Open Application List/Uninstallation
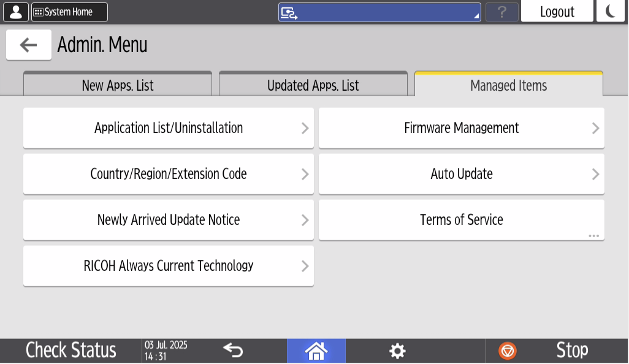Viewport: 629px width, 364px height. tap(169, 128)
